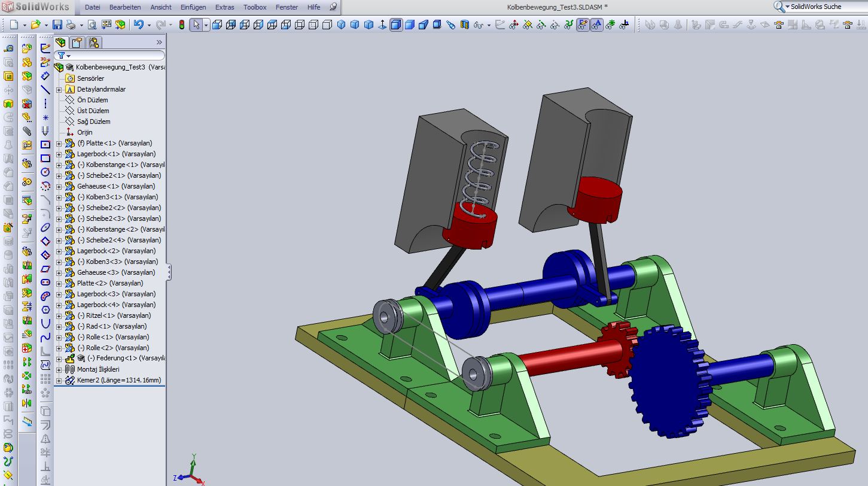Click the keyboard shortcut search icon after Hilfe

tap(334, 7)
